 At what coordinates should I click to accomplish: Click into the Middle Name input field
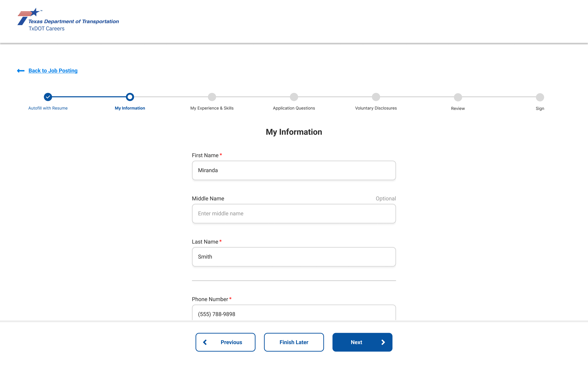pos(294,214)
